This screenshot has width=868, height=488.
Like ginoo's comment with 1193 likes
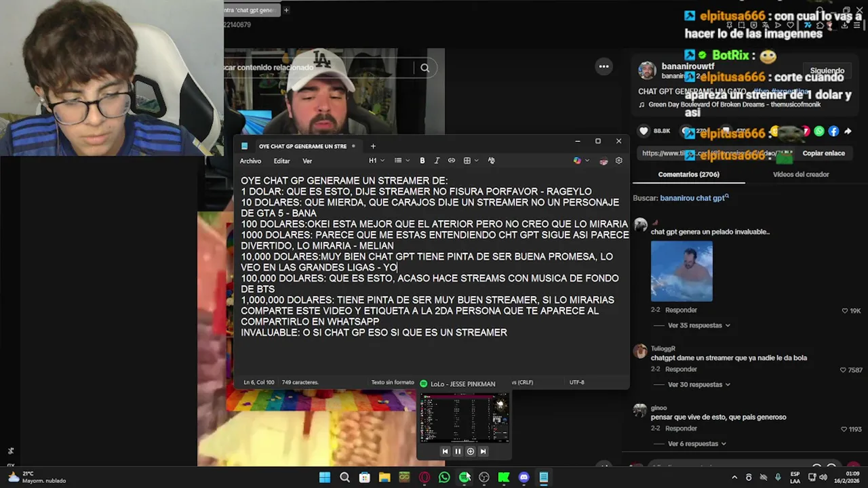point(844,429)
